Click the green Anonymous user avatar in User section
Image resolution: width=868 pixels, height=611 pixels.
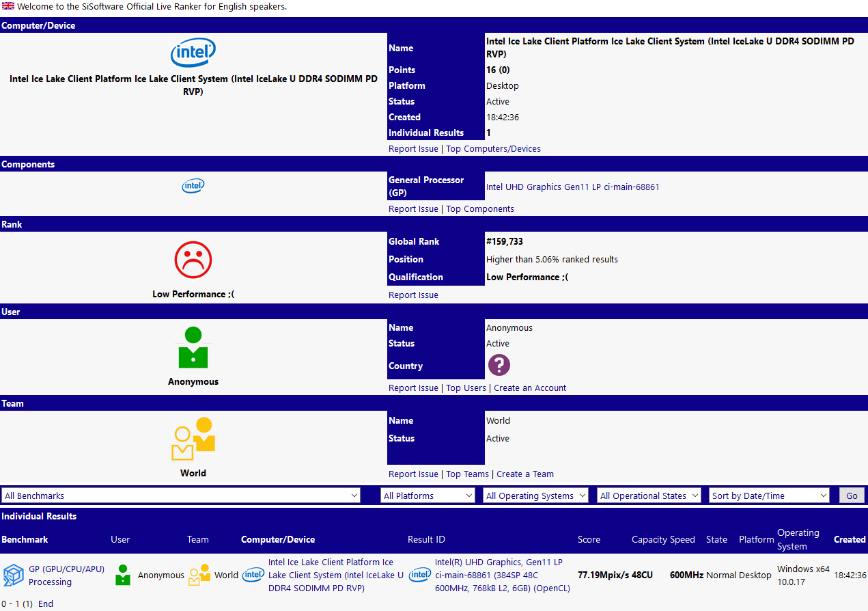tap(193, 348)
